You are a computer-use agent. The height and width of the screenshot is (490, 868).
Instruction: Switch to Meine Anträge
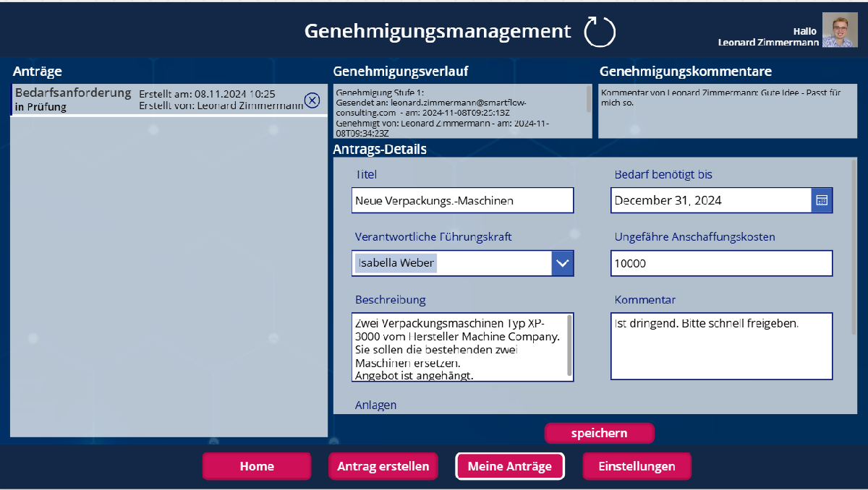point(509,466)
